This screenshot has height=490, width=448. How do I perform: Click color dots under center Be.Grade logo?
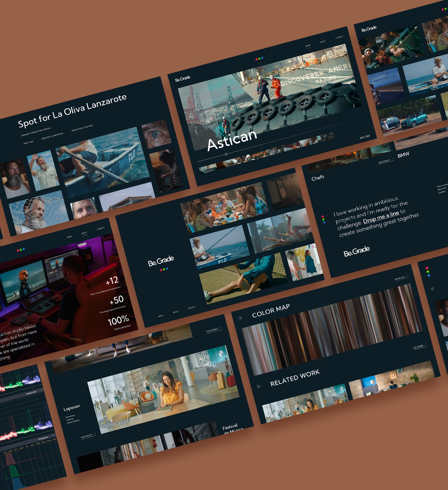(x=164, y=269)
